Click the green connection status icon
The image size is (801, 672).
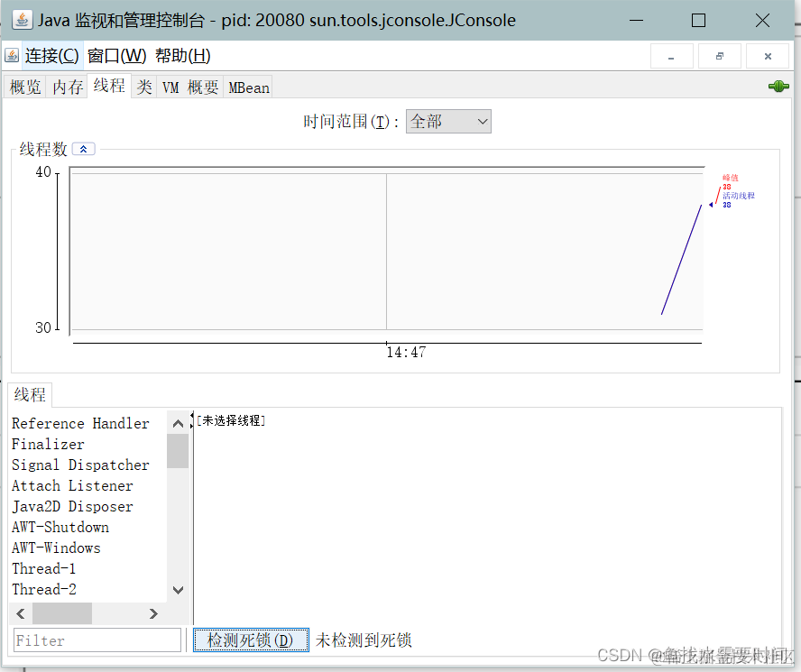coord(778,87)
